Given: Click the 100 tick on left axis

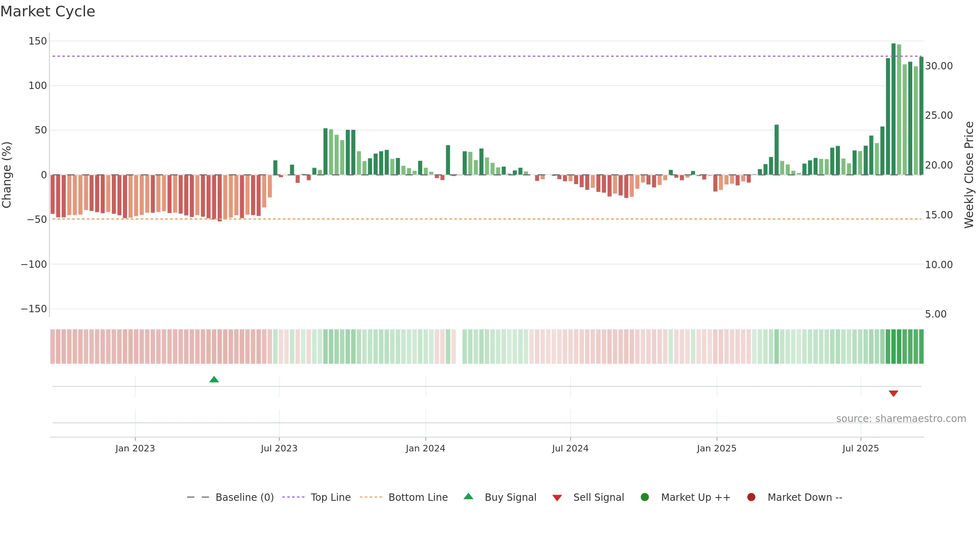Looking at the screenshot, I should click(38, 86).
